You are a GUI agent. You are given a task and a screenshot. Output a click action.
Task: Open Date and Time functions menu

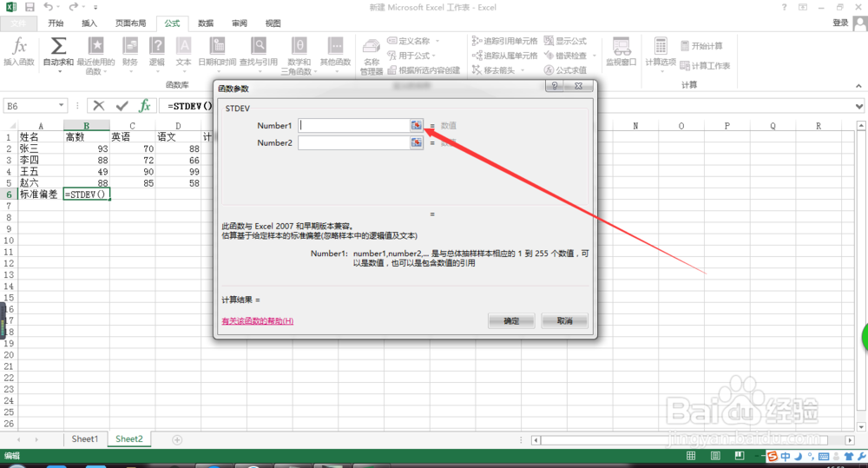pyautogui.click(x=217, y=55)
